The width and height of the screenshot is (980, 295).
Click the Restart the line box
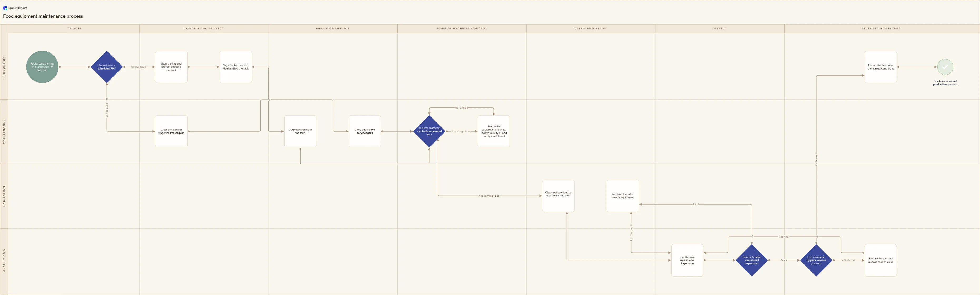[x=881, y=67]
